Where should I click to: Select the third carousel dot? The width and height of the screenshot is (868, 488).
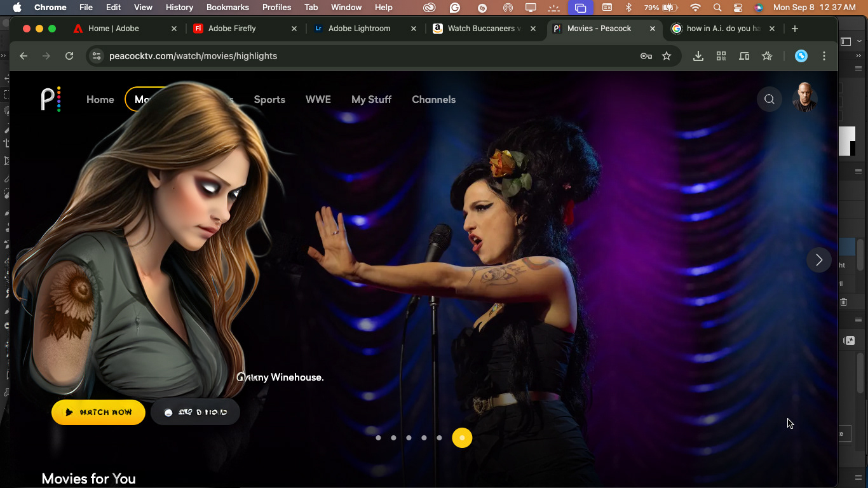(x=409, y=438)
